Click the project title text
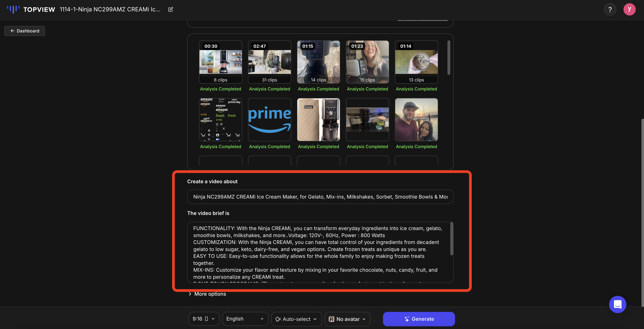644x329 pixels. point(110,10)
